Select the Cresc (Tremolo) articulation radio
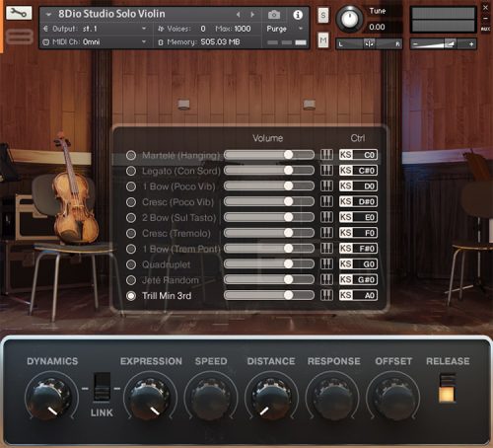 pyautogui.click(x=131, y=233)
